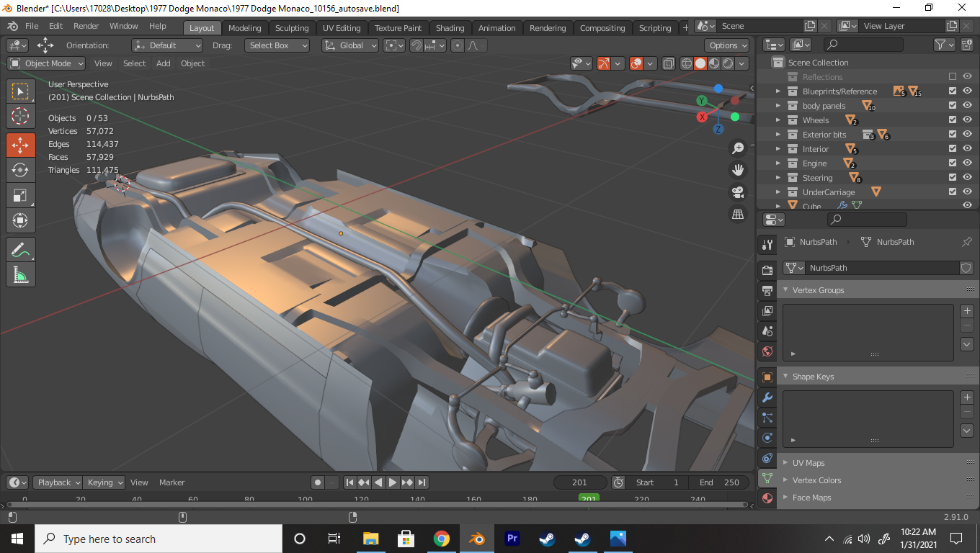Image resolution: width=980 pixels, height=553 pixels.
Task: Click the pin icon in Properties header
Action: tap(967, 242)
